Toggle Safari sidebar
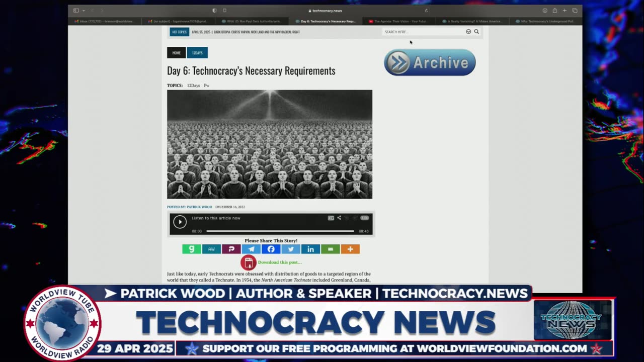This screenshot has height=362, width=644. (x=76, y=11)
